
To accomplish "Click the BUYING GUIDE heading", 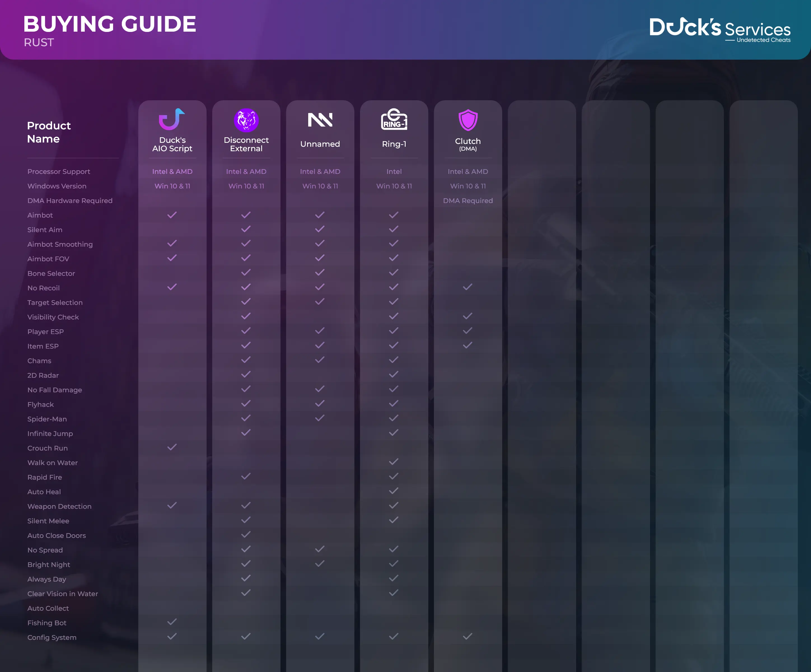I will tap(110, 24).
